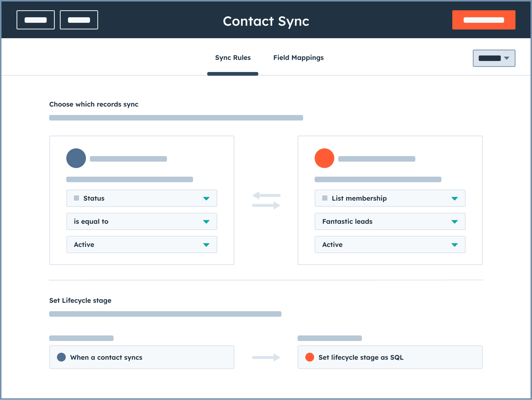Click the two-way sync arrows icon
Image resolution: width=532 pixels, height=400 pixels.
(266, 200)
